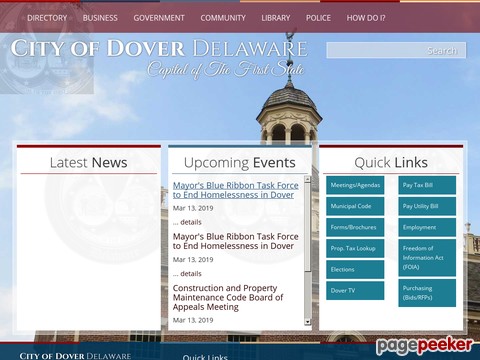
Task: Open Forms/Brochures quick link
Action: click(x=355, y=227)
